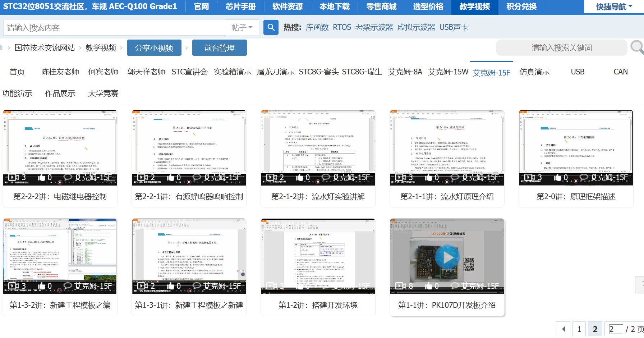Open the 教学视频 top navigation menu
Image resolution: width=644 pixels, height=338 pixels.
click(x=474, y=7)
